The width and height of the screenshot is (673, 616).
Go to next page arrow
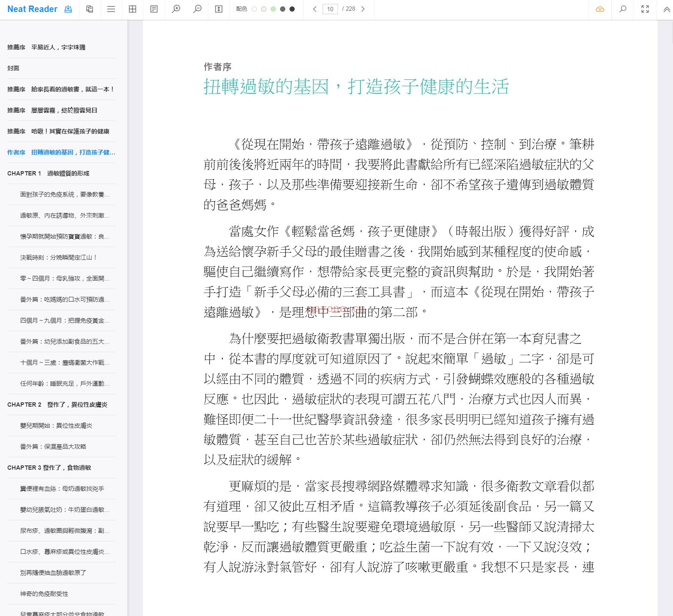point(363,9)
